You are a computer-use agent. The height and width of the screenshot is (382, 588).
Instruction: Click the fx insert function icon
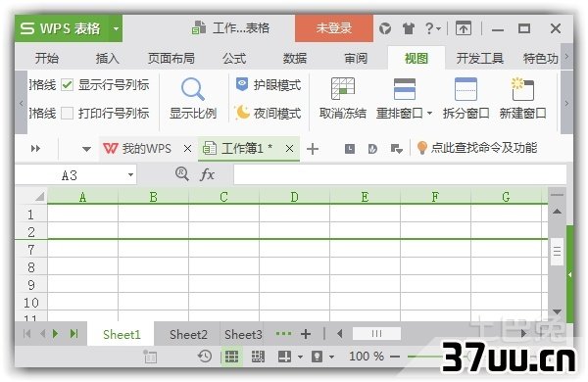[x=207, y=174]
